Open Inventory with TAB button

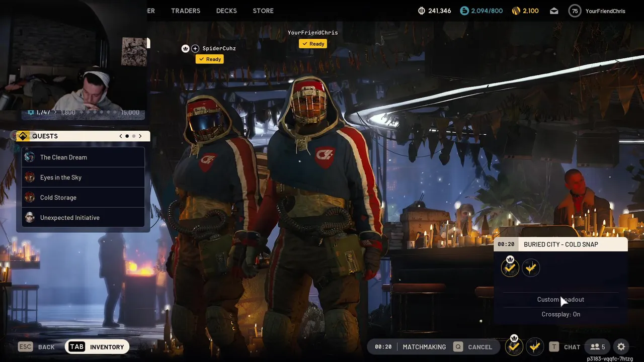click(97, 347)
